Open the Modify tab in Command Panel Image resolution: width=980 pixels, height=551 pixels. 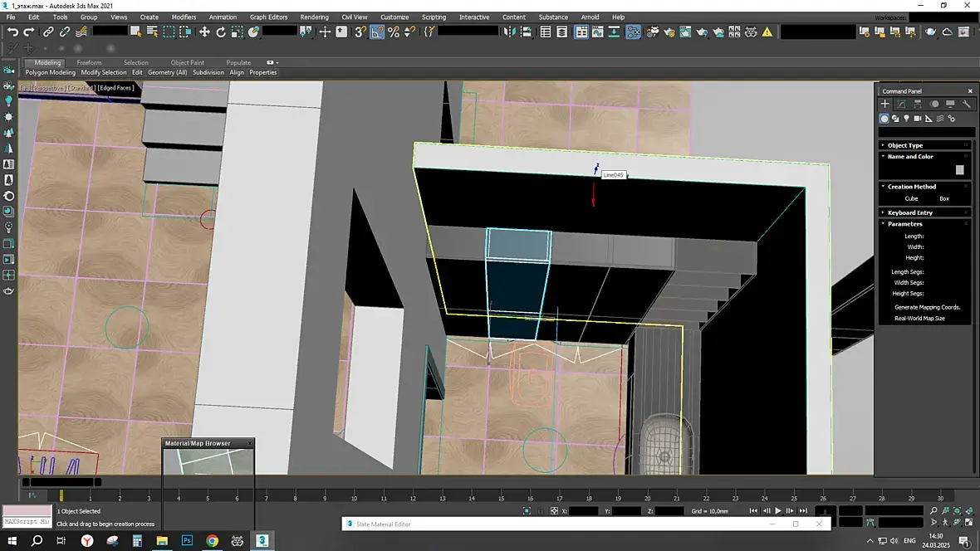click(x=901, y=104)
